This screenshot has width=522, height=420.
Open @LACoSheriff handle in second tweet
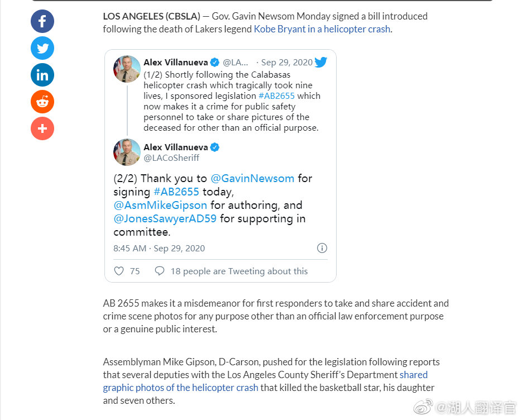[x=171, y=158]
